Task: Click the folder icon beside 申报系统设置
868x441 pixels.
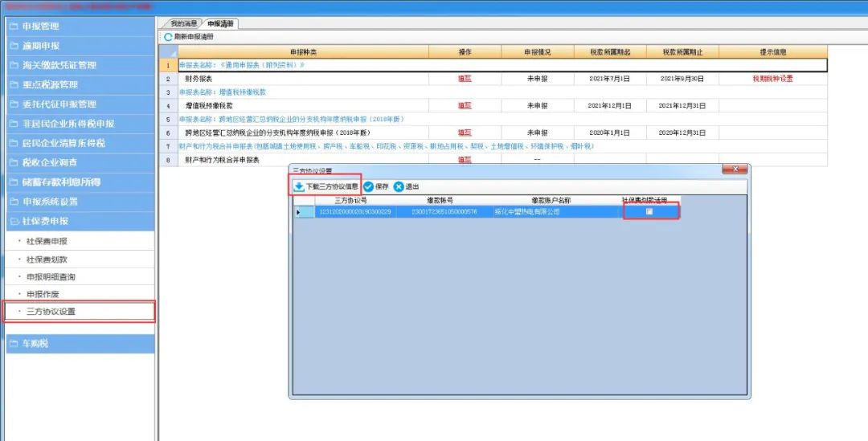Action: click(14, 202)
